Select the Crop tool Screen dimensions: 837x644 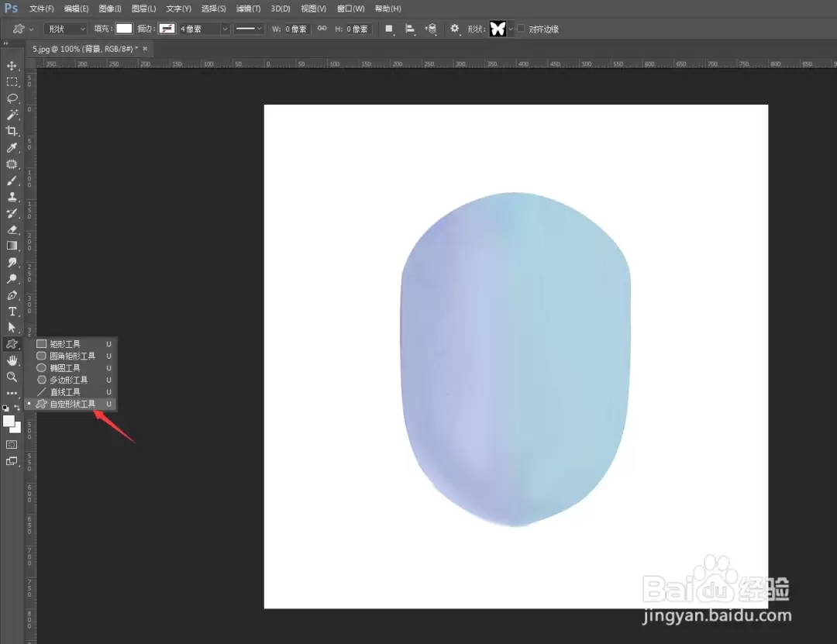[x=12, y=131]
